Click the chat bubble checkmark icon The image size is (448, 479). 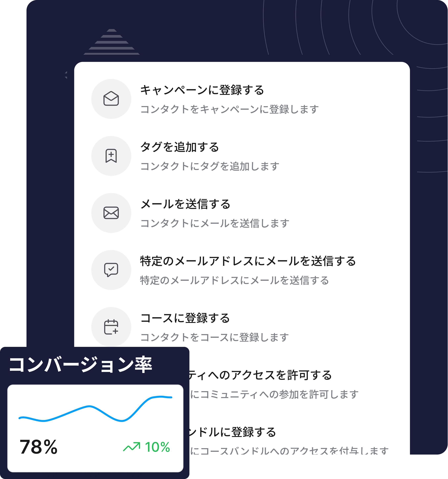click(111, 270)
